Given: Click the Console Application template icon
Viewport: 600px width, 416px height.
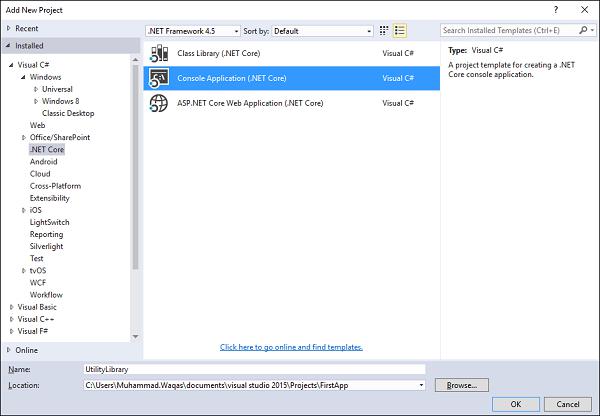Looking at the screenshot, I should click(x=159, y=77).
